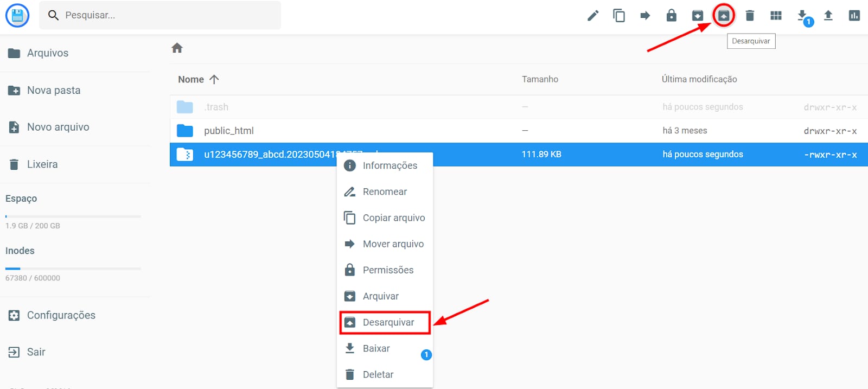The image size is (868, 389).
Task: Go to home directory breadcrumb icon
Action: [x=177, y=48]
